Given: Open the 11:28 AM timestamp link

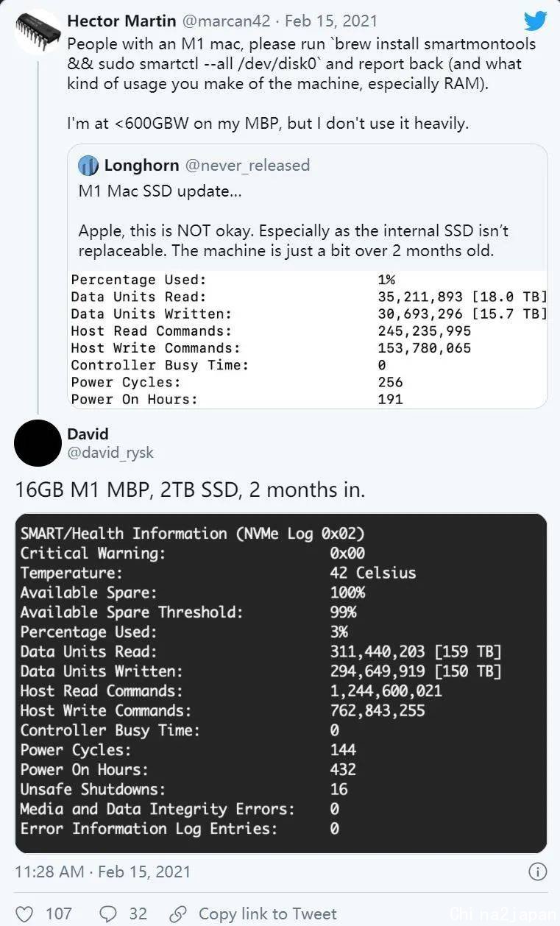Looking at the screenshot, I should point(49,872).
